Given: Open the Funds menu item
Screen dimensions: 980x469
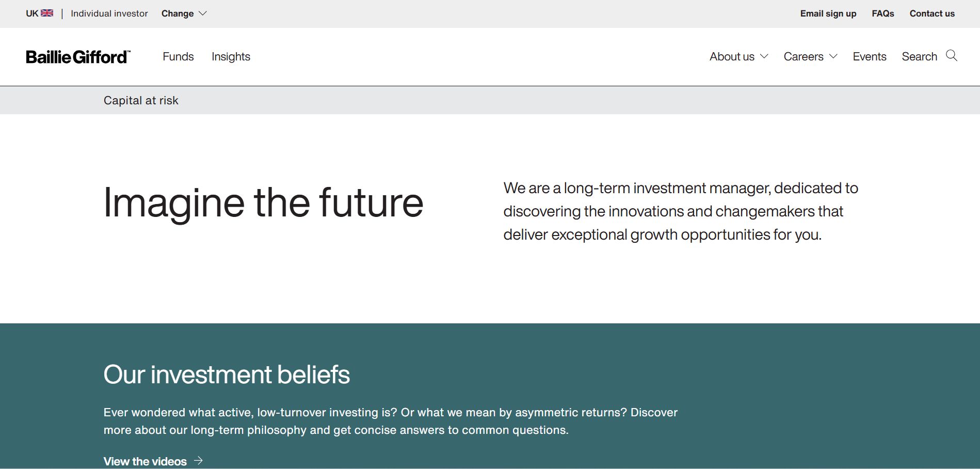Looking at the screenshot, I should pyautogui.click(x=178, y=57).
